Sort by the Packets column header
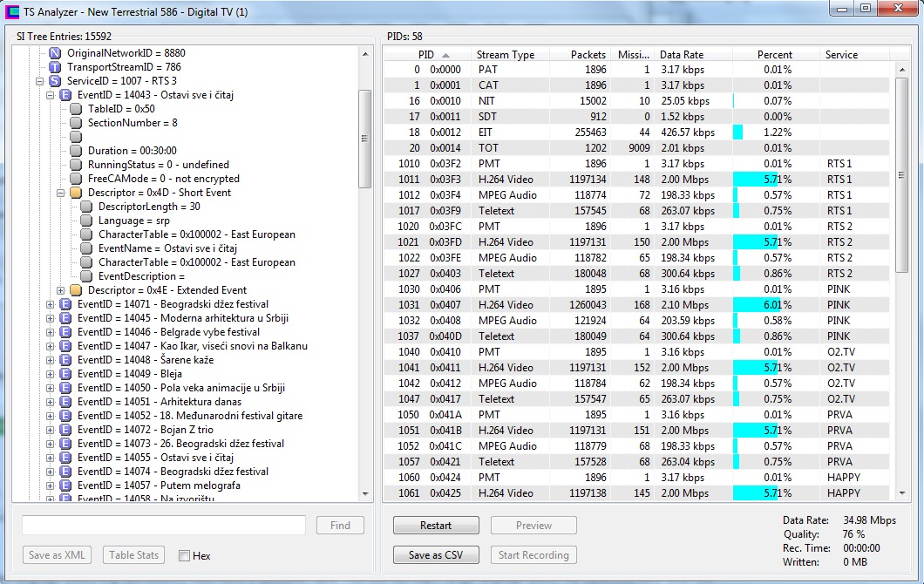Viewport: 924px width, 584px height. coord(580,54)
